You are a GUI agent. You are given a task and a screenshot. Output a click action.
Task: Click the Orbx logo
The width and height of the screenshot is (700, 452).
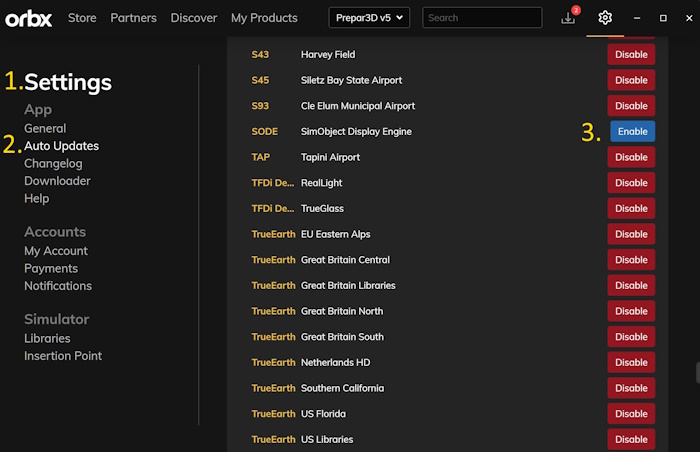point(29,18)
